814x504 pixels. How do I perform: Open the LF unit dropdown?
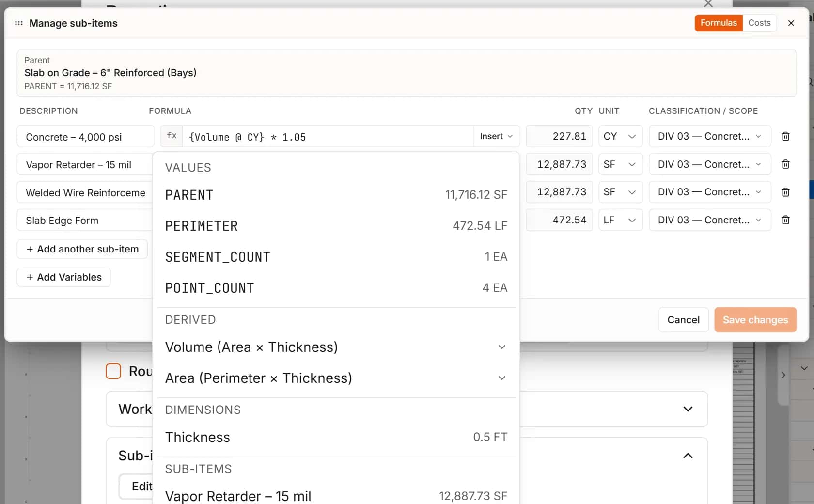pos(620,220)
